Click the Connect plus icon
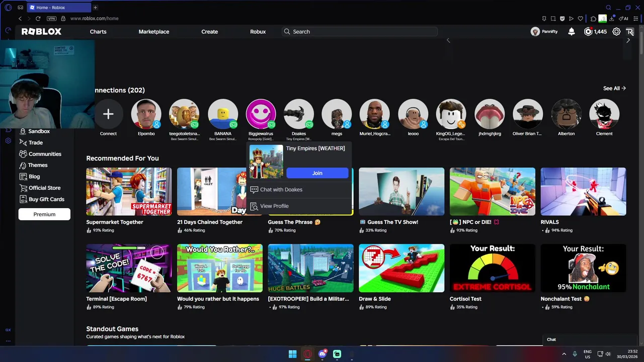 click(108, 114)
